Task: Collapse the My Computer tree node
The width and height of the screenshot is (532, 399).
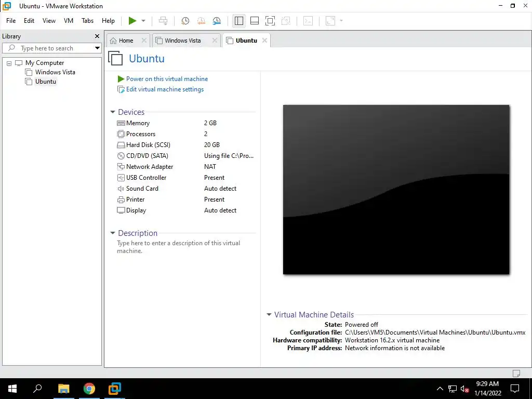Action: 9,63
